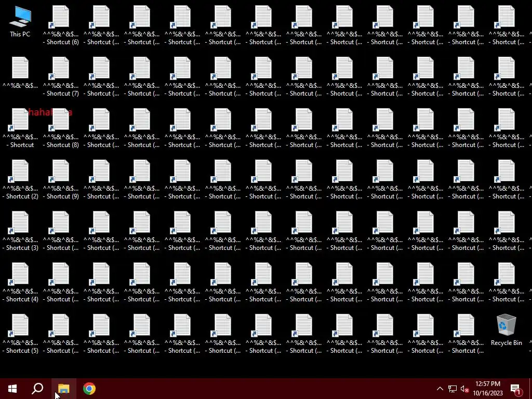Select the original text file without shortcut arrow
Viewport: 532px width, 399px height.
click(20, 73)
